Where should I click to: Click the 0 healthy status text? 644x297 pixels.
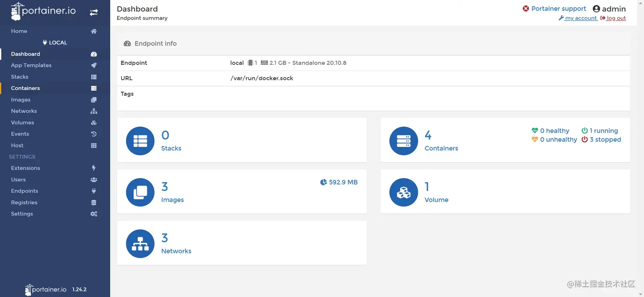tap(555, 131)
